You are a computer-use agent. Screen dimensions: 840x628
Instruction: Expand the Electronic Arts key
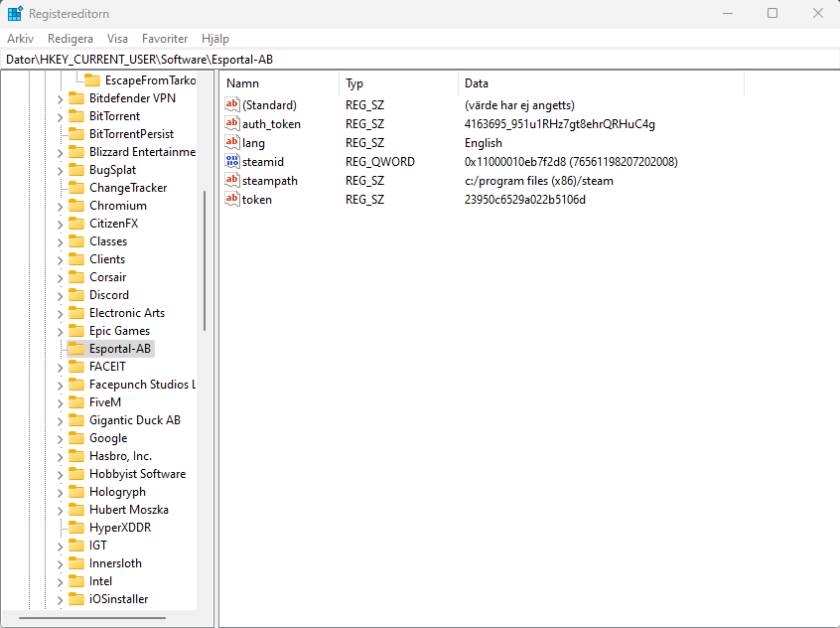[x=60, y=314]
